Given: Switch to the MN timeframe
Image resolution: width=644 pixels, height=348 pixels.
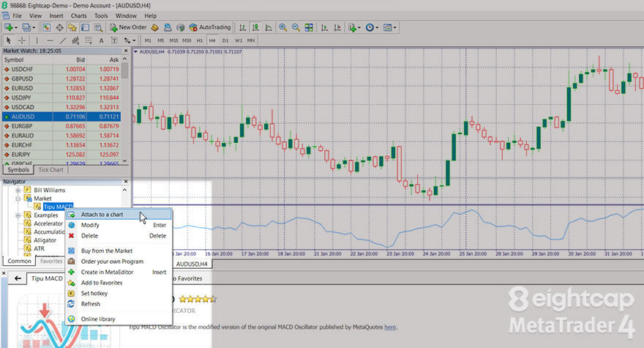Looking at the screenshot, I should (x=251, y=40).
